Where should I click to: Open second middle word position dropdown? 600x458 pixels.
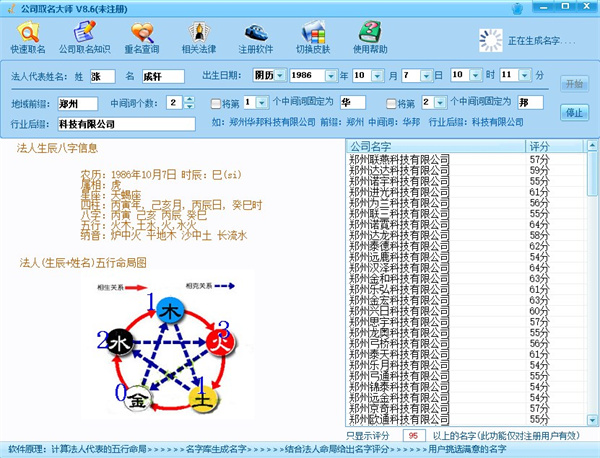point(440,103)
